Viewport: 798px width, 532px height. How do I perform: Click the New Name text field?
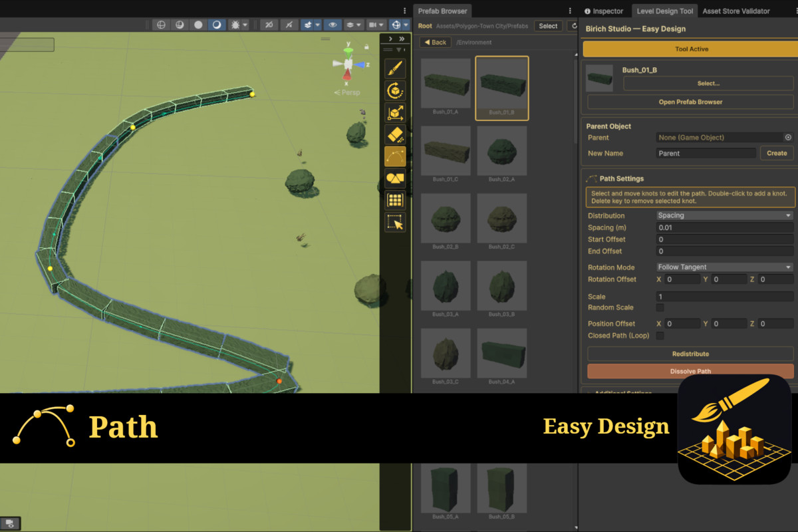(x=706, y=153)
